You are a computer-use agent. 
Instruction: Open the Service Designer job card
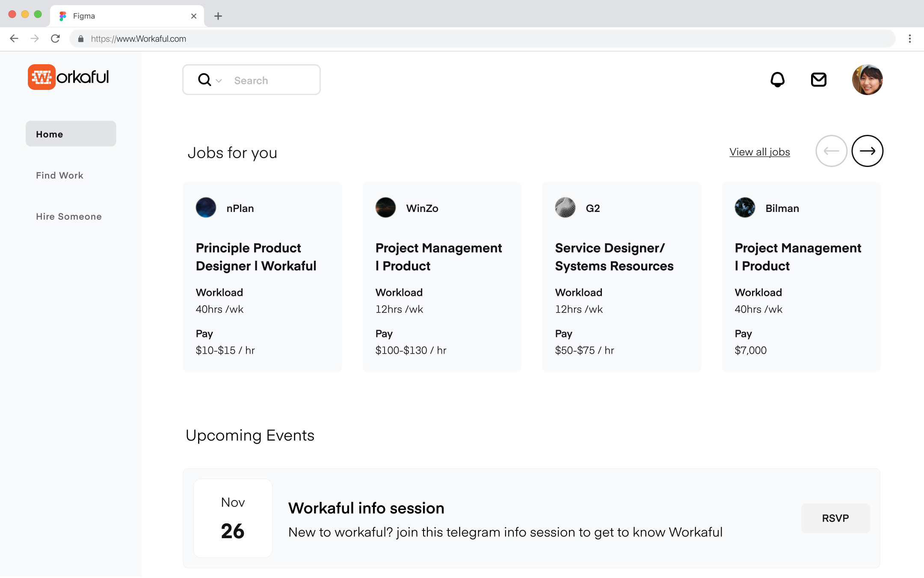point(614,257)
